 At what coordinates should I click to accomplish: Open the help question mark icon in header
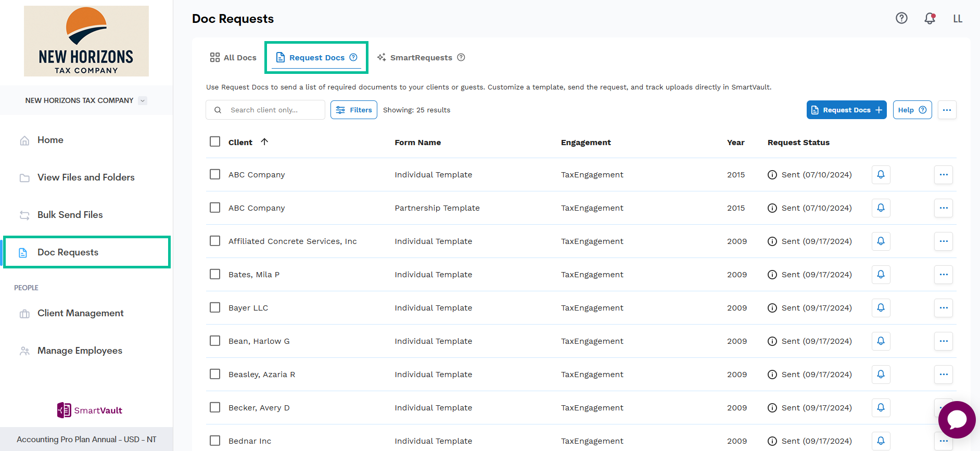click(x=901, y=18)
